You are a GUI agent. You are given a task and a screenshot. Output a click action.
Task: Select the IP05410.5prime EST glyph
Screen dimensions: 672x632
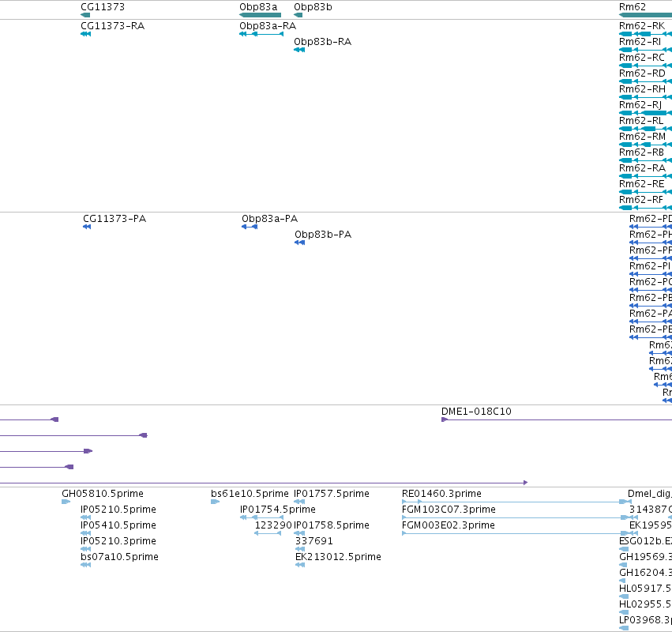[x=86, y=533]
